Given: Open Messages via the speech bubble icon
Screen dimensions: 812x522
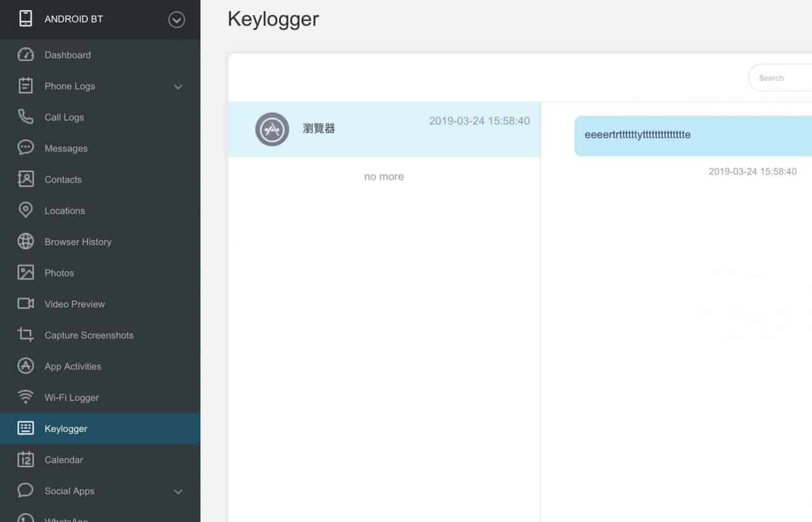Looking at the screenshot, I should pos(25,148).
